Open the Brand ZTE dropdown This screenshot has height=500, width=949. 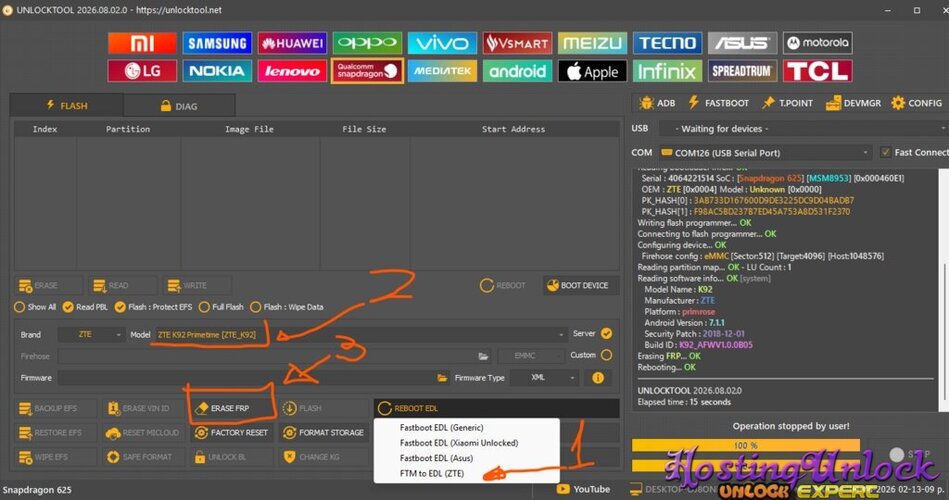click(92, 334)
